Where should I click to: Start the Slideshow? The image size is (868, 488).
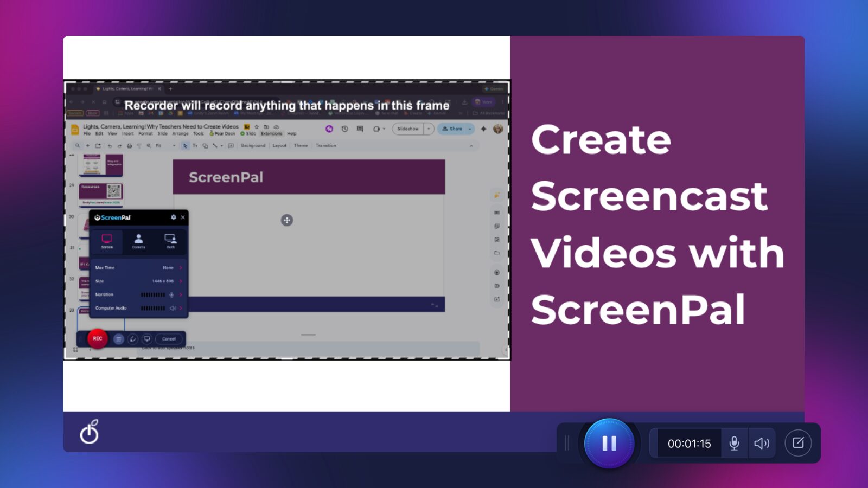(x=408, y=129)
